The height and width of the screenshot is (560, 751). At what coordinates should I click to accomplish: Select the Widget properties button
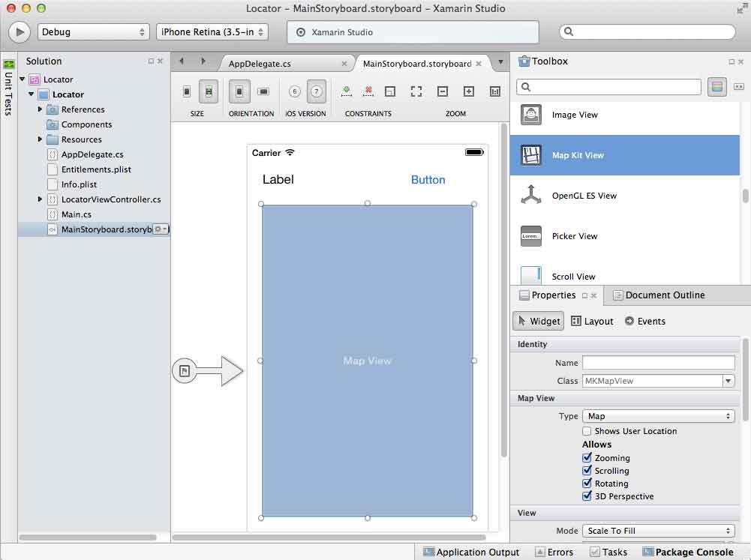tap(539, 321)
